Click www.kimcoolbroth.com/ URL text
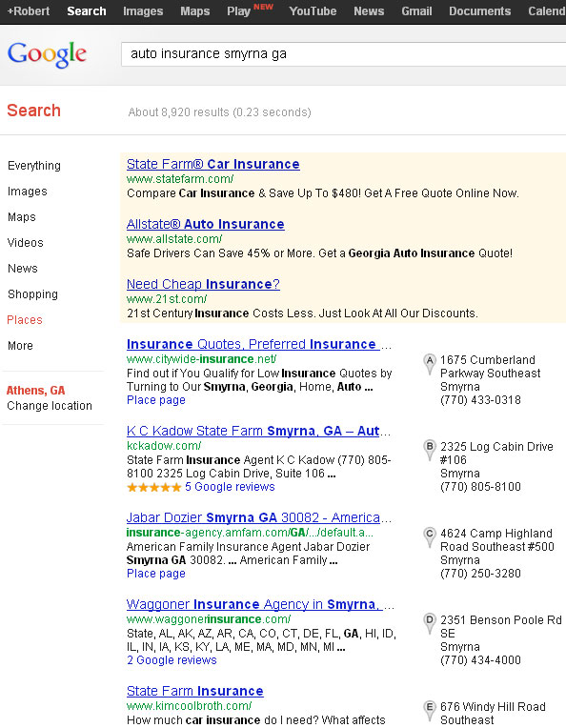 189,706
